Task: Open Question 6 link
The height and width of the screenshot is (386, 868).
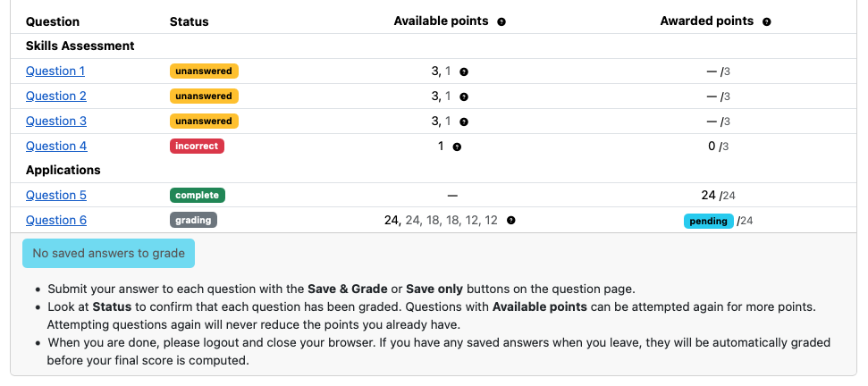Action: (56, 220)
